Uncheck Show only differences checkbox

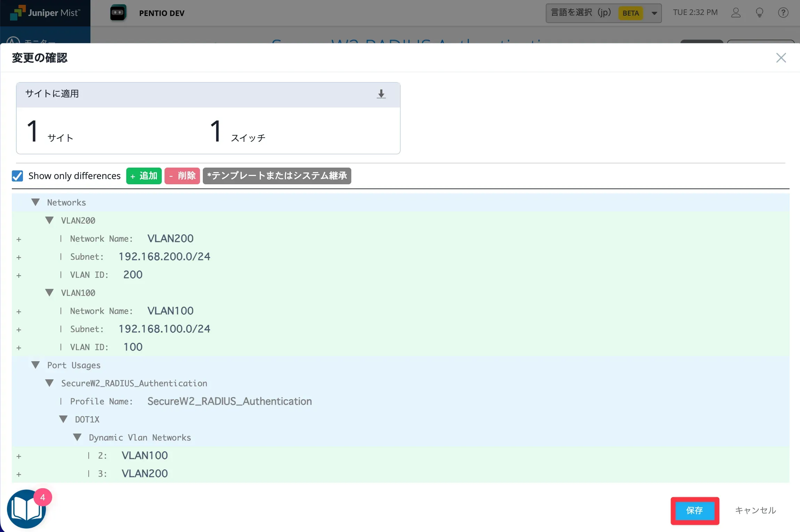pos(17,176)
